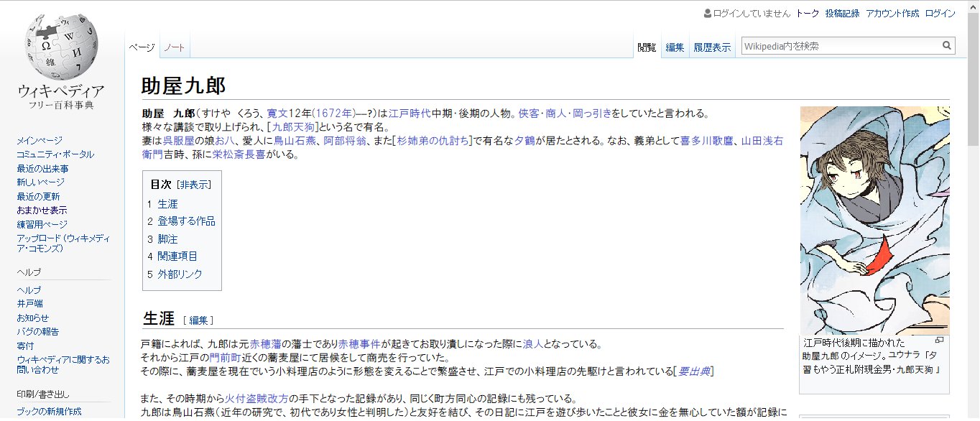This screenshot has height=421, width=980.
Task: Jump to 脚注 in contents
Action: 167,239
